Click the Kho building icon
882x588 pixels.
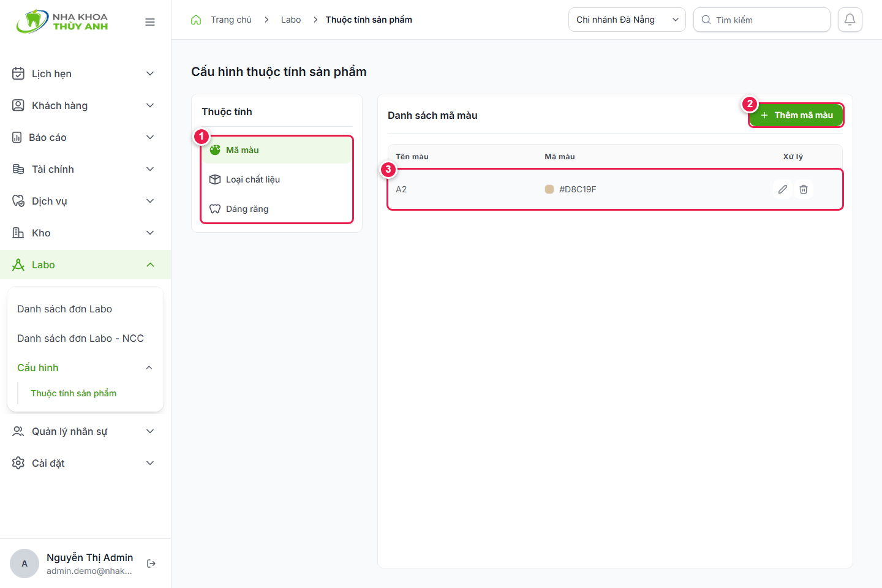[x=18, y=233]
